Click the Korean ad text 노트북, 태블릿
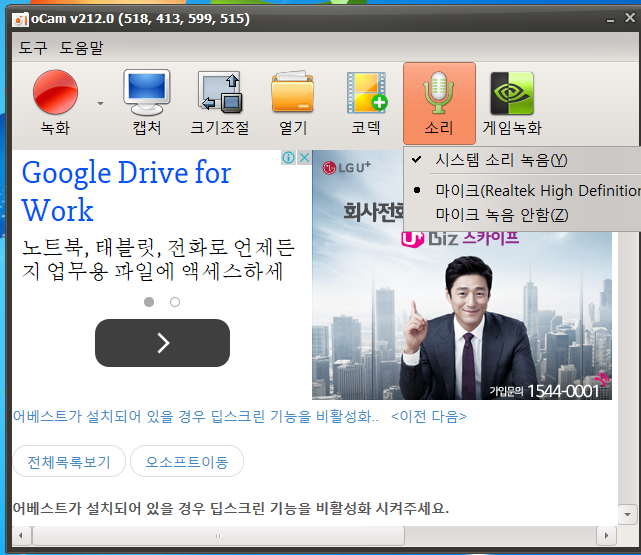This screenshot has height=555, width=641. (x=158, y=259)
